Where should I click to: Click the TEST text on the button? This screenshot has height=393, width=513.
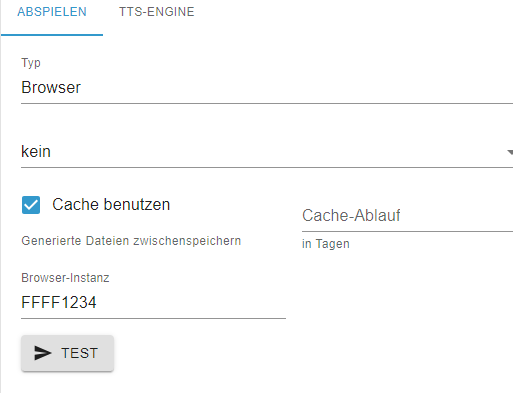pos(79,353)
